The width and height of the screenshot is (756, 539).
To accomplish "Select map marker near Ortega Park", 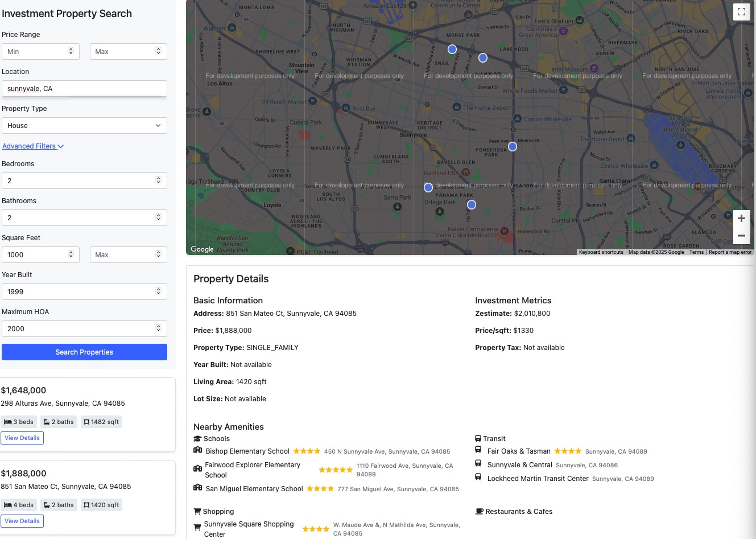I will tap(472, 204).
